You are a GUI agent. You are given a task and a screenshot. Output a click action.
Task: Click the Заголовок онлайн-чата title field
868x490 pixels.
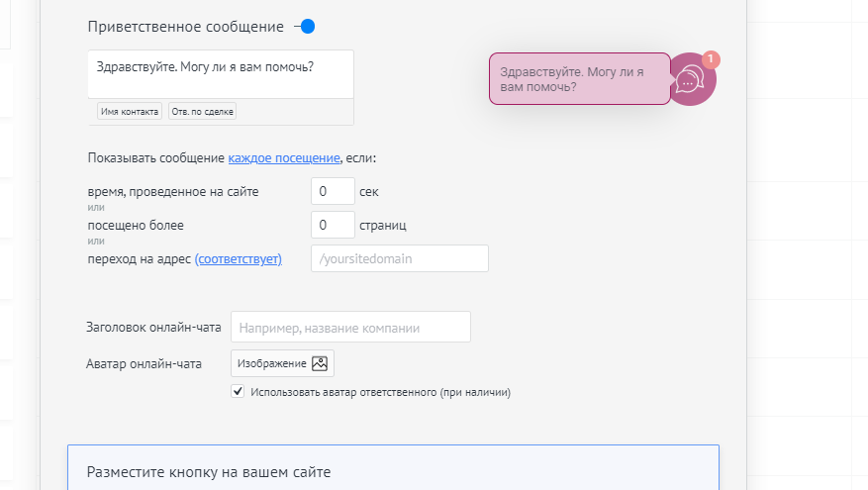pyautogui.click(x=351, y=328)
